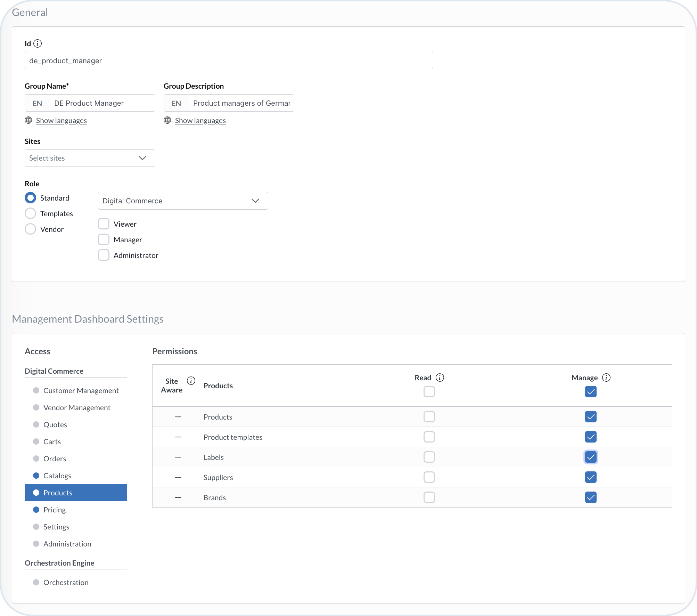Check Read for Product templates row
The image size is (697, 616).
[x=429, y=437]
